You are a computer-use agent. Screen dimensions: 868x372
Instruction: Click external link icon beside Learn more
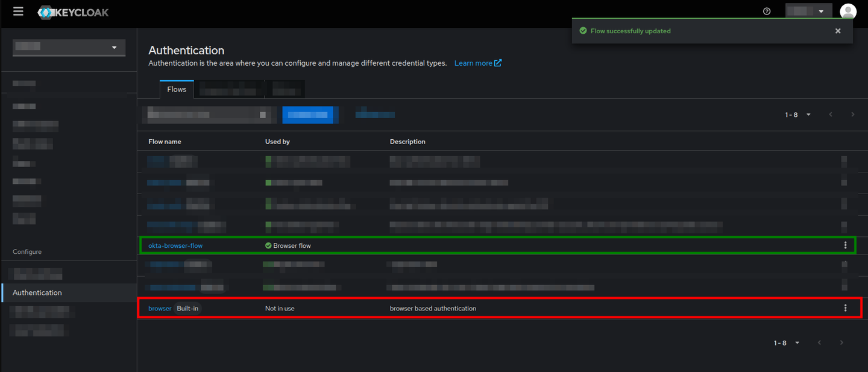tap(498, 62)
